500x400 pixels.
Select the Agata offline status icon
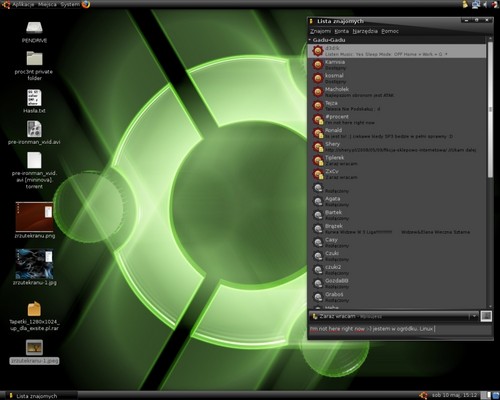318,201
